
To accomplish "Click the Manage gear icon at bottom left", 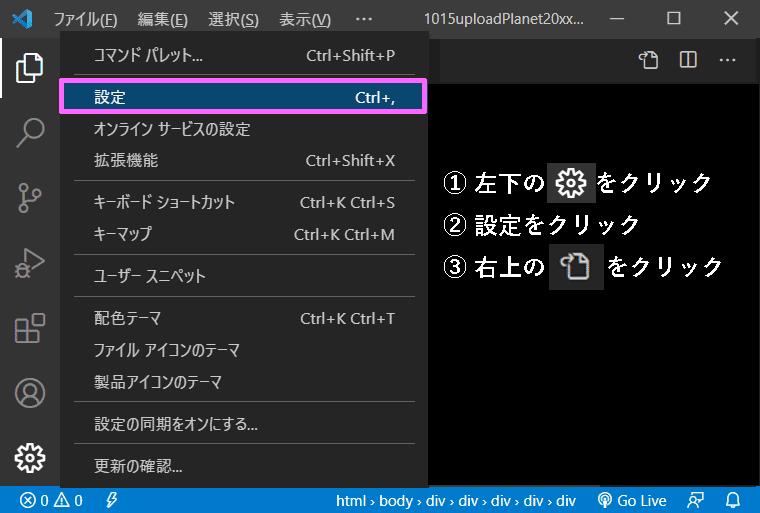I will click(x=30, y=458).
